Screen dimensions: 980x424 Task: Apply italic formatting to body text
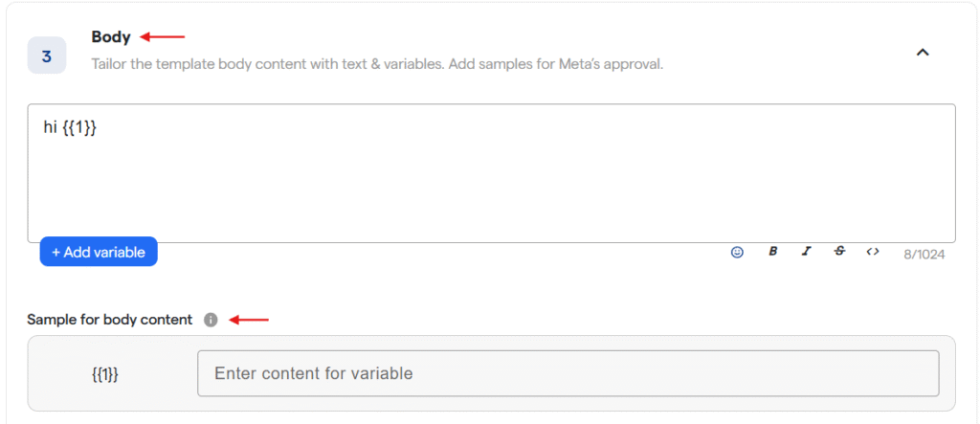[806, 252]
